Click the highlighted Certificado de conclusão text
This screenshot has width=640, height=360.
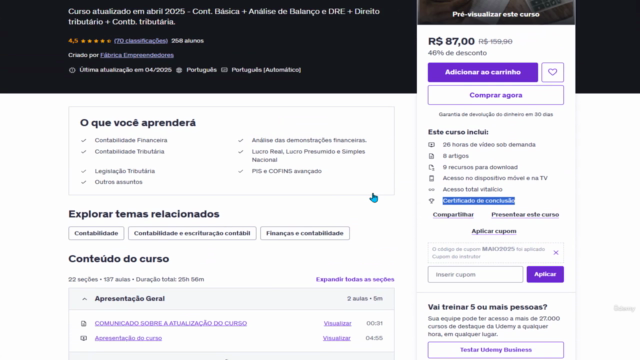click(x=478, y=201)
